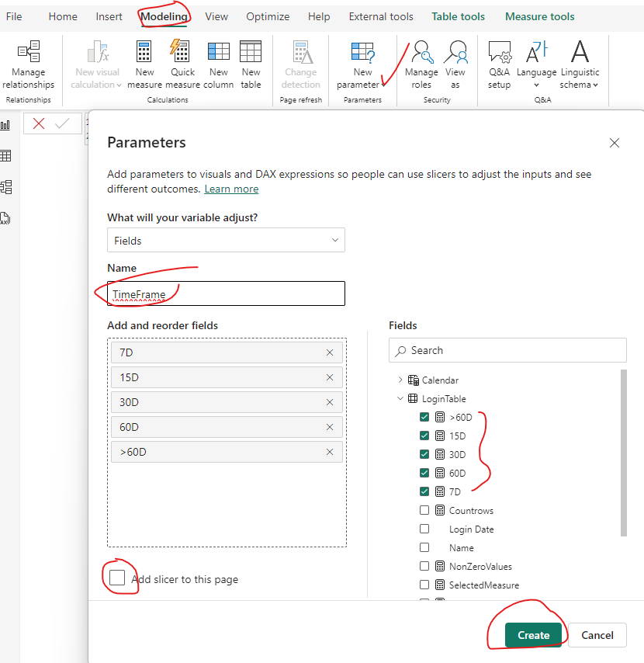Remove 60D from the field list
644x663 pixels.
pos(330,427)
